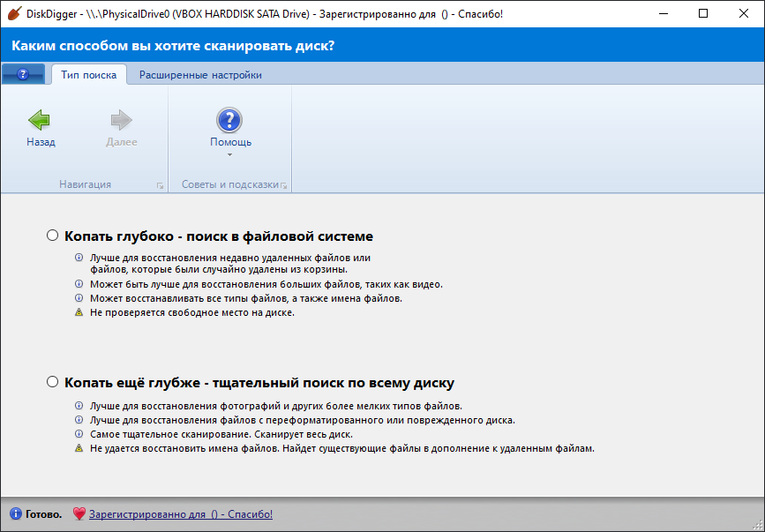The width and height of the screenshot is (765, 532).
Task: Maximize the DiskDigger window
Action: point(702,13)
